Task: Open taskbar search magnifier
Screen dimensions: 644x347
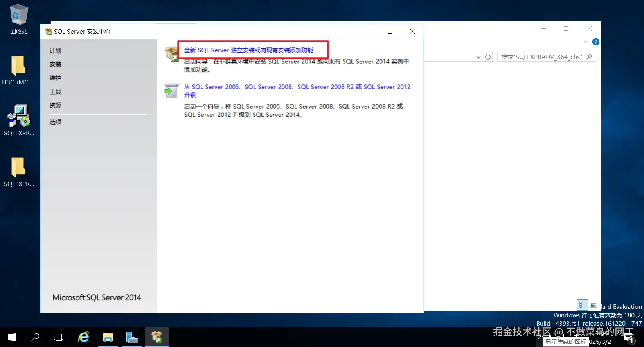Action: (x=35, y=337)
